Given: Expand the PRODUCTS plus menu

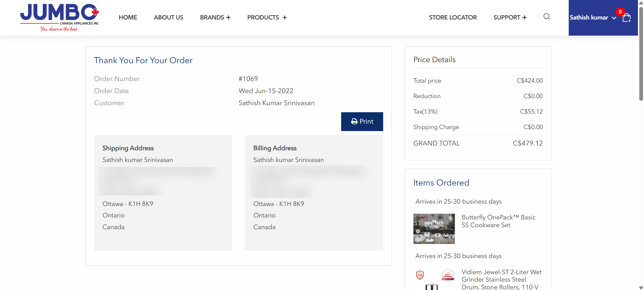Looking at the screenshot, I should tap(267, 17).
